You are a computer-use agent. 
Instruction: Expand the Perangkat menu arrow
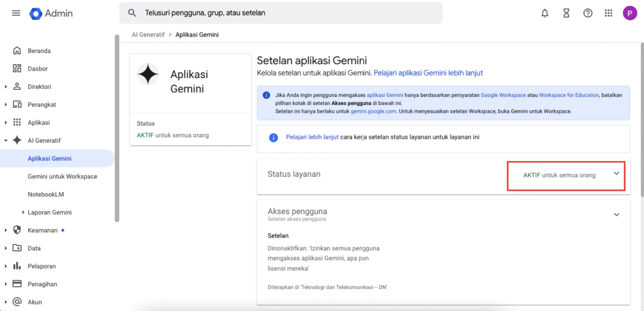tap(6, 105)
